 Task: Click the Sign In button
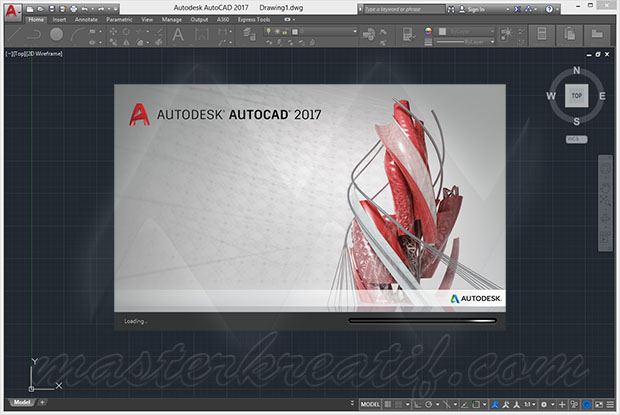(472, 9)
